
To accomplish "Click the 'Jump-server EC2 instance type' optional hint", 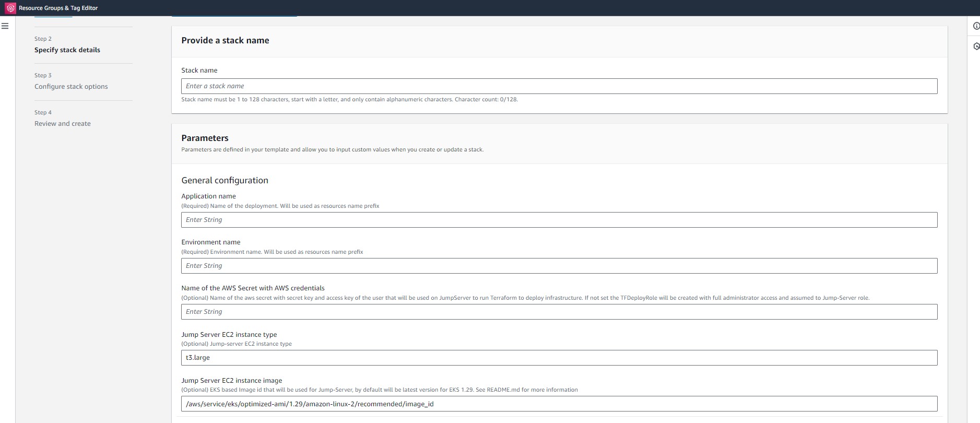I will point(236,344).
